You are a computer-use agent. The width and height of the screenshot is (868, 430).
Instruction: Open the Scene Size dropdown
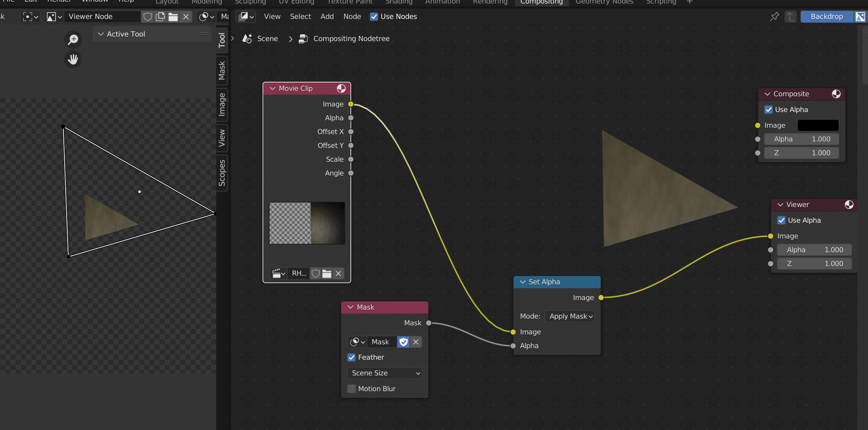[x=385, y=374]
